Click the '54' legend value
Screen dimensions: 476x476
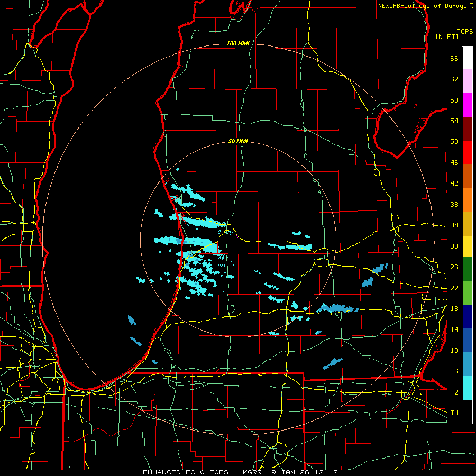pos(454,121)
